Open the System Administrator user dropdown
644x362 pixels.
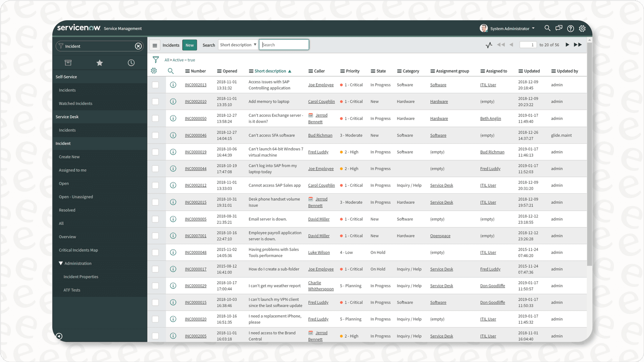(510, 28)
